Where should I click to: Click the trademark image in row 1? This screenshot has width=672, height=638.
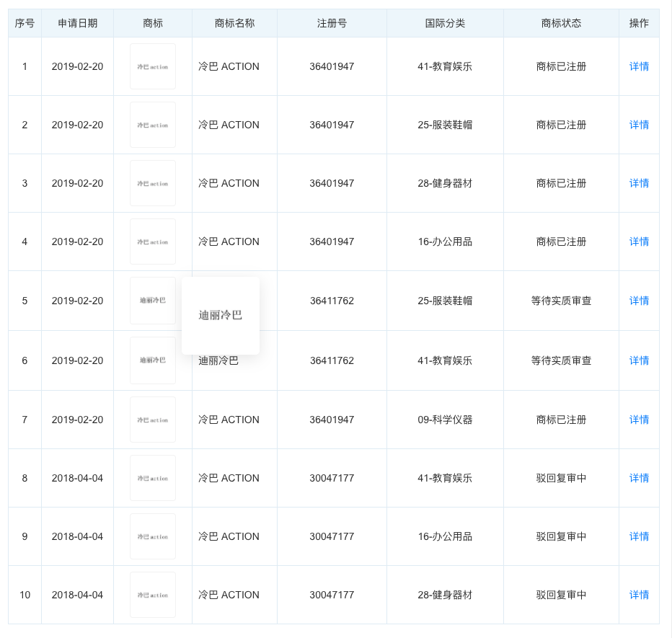[x=153, y=66]
